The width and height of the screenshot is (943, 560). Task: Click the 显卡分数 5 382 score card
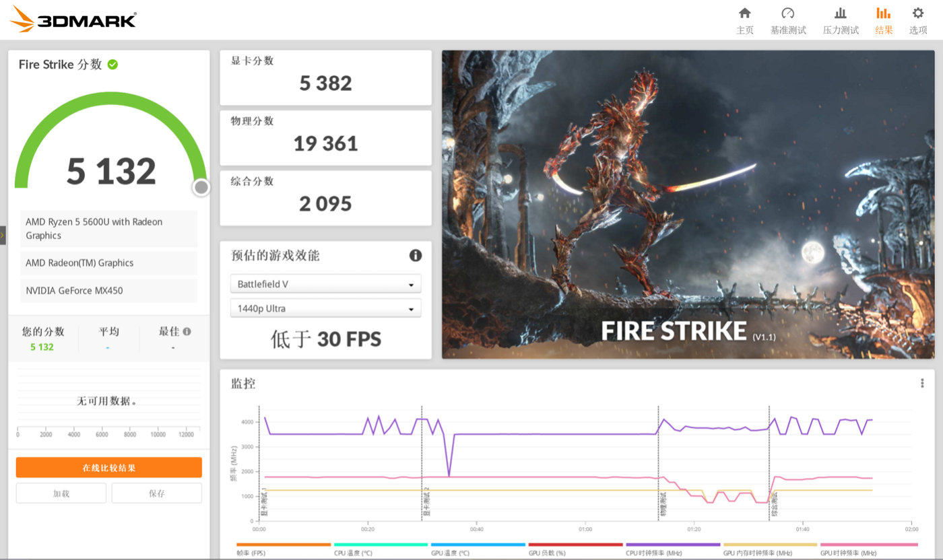(x=326, y=77)
